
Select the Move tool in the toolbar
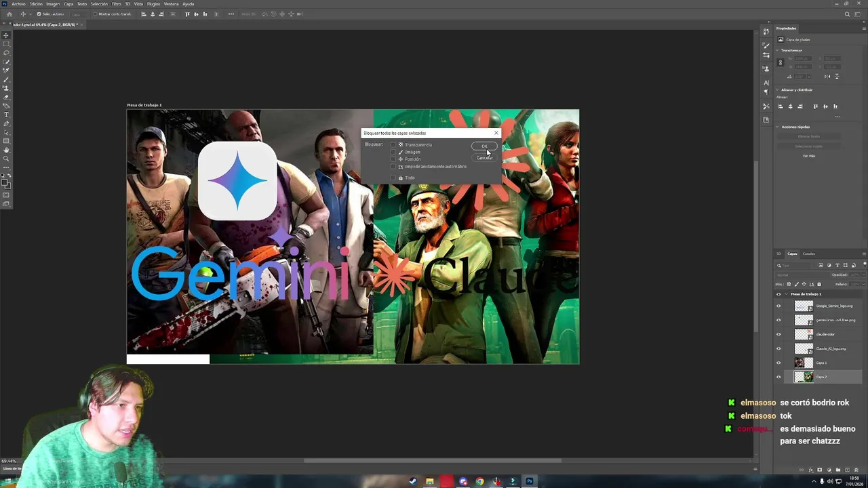pyautogui.click(x=6, y=35)
